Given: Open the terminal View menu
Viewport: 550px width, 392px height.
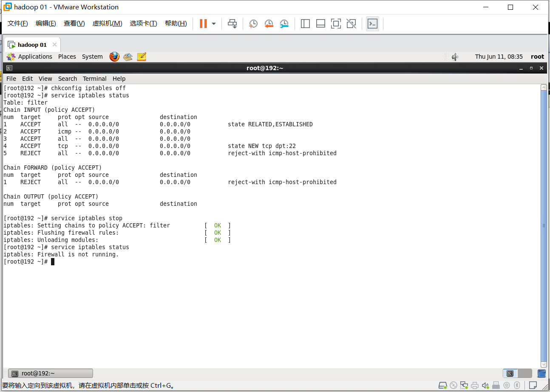Looking at the screenshot, I should pyautogui.click(x=45, y=79).
